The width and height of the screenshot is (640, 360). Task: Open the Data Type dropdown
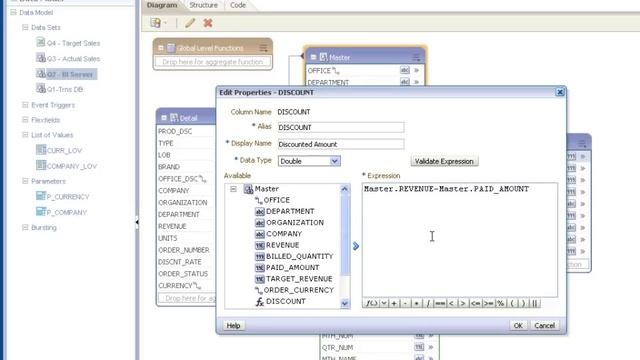click(334, 161)
